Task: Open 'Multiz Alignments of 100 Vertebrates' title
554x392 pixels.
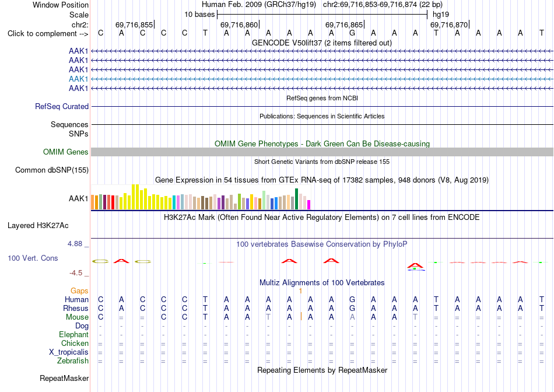Action: pyautogui.click(x=322, y=283)
